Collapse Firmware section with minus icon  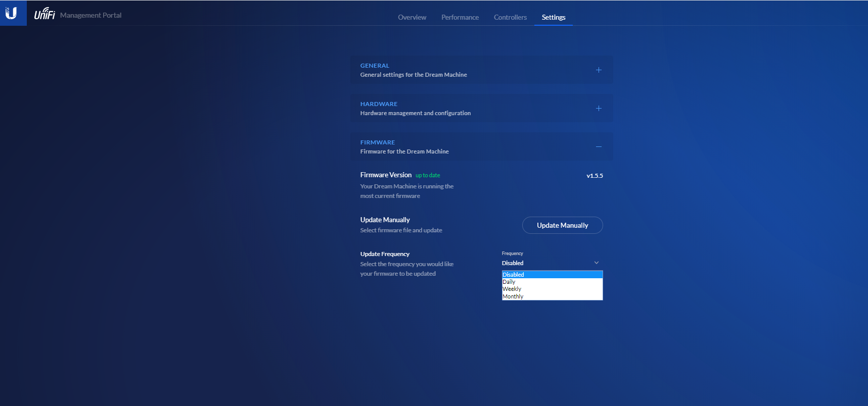point(599,147)
